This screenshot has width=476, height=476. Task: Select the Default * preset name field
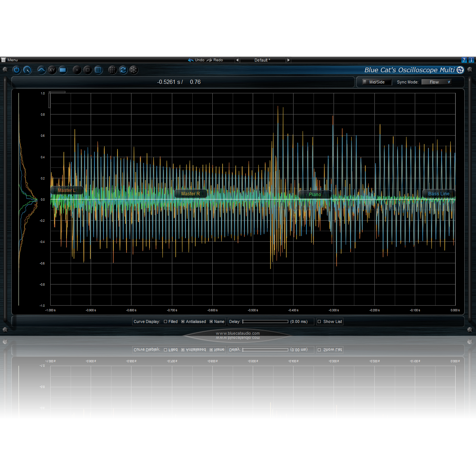[x=263, y=60]
